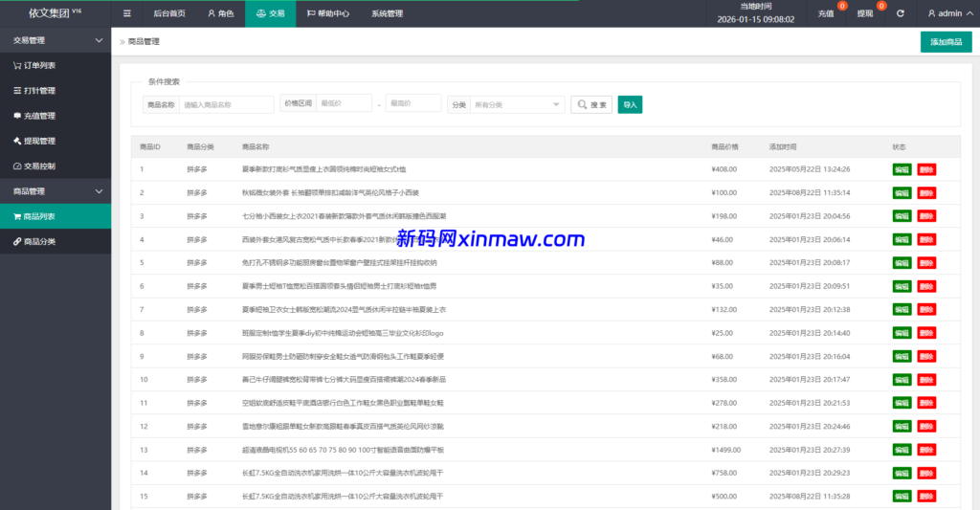Click price ¥758.00 in row 14
The width and height of the screenshot is (980, 510).
(x=724, y=473)
